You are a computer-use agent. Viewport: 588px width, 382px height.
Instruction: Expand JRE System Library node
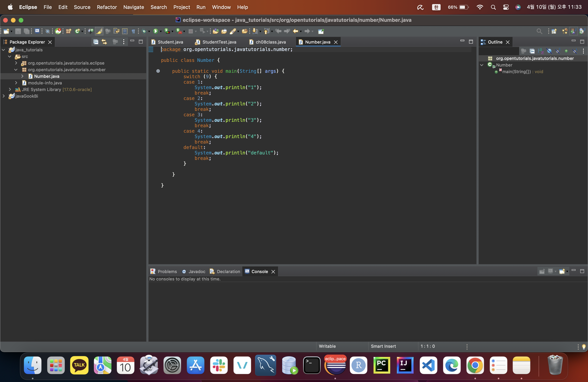(10, 89)
